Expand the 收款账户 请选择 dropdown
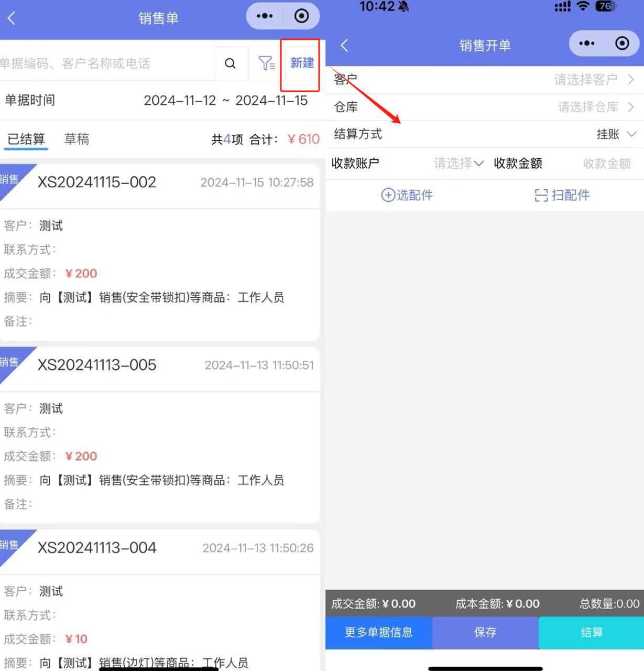644x671 pixels. click(458, 164)
